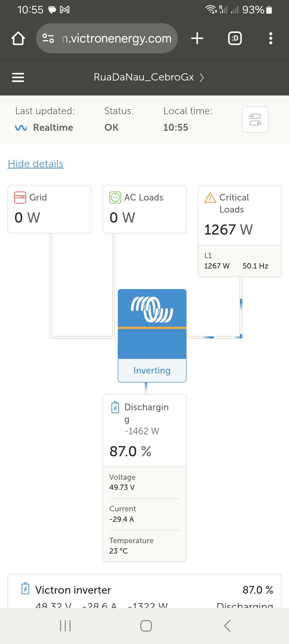This screenshot has width=289, height=644.
Task: Tap the AC Loads socket icon
Action: click(115, 198)
